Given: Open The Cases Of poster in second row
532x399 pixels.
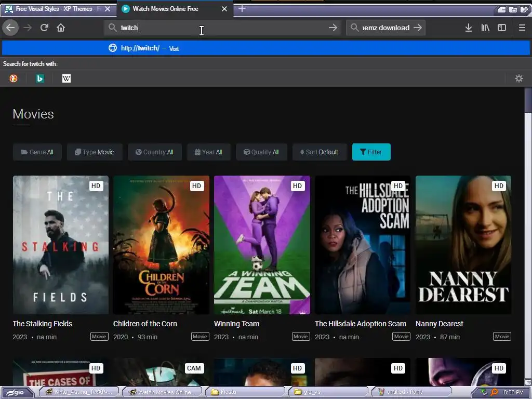Looking at the screenshot, I should tap(61, 372).
